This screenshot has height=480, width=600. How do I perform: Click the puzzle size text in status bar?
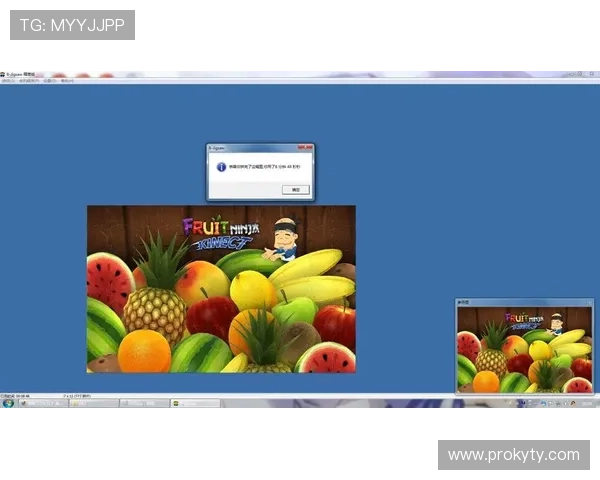coord(77,396)
